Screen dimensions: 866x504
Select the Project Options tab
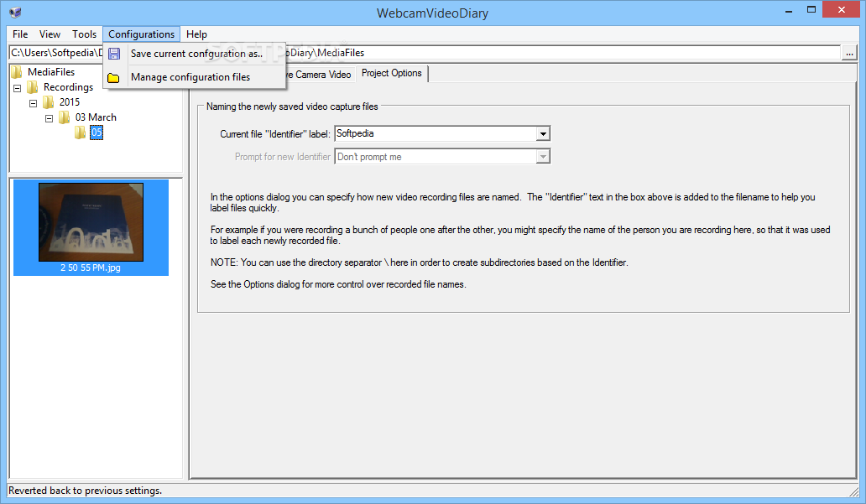pos(392,73)
